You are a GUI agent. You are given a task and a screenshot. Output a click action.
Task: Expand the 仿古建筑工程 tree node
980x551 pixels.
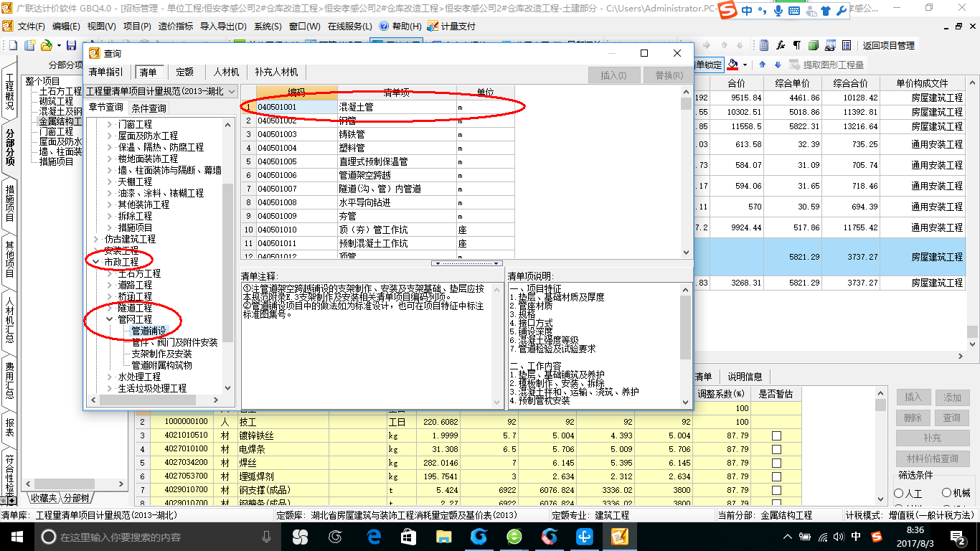coord(97,239)
